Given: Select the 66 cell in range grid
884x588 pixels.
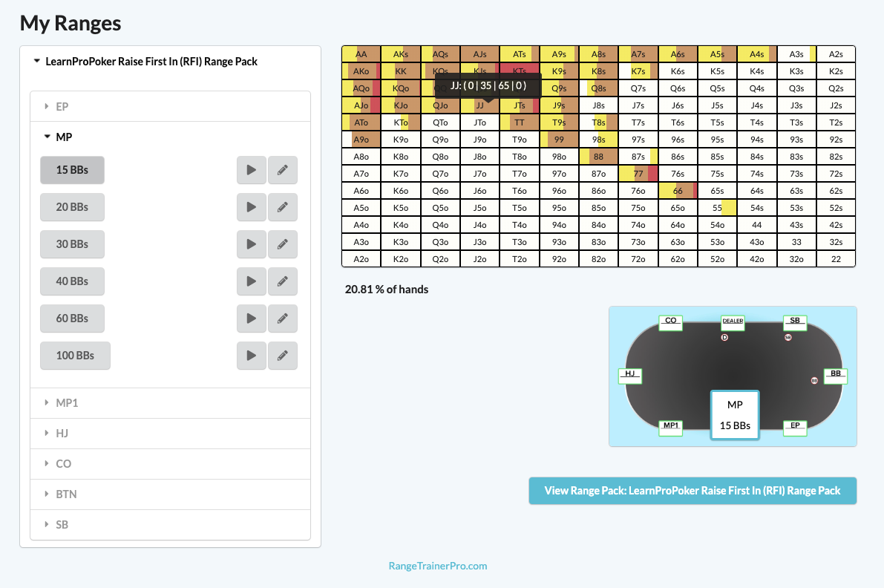Looking at the screenshot, I should [x=678, y=191].
